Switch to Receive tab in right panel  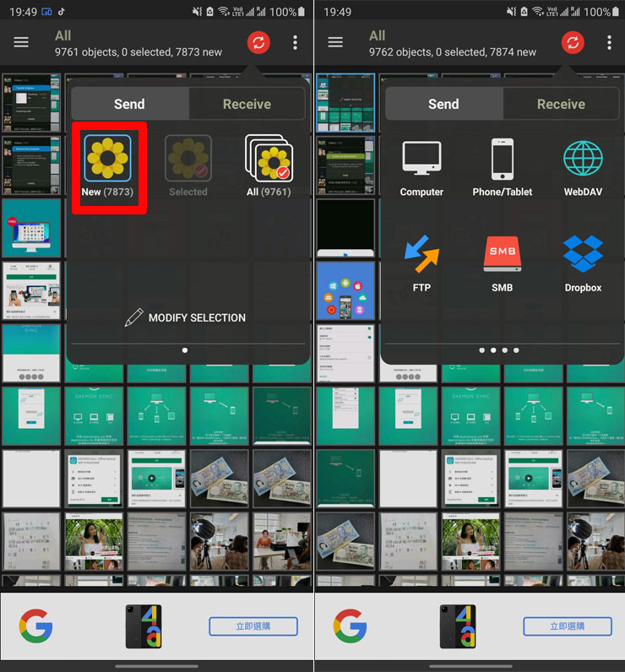pos(561,104)
